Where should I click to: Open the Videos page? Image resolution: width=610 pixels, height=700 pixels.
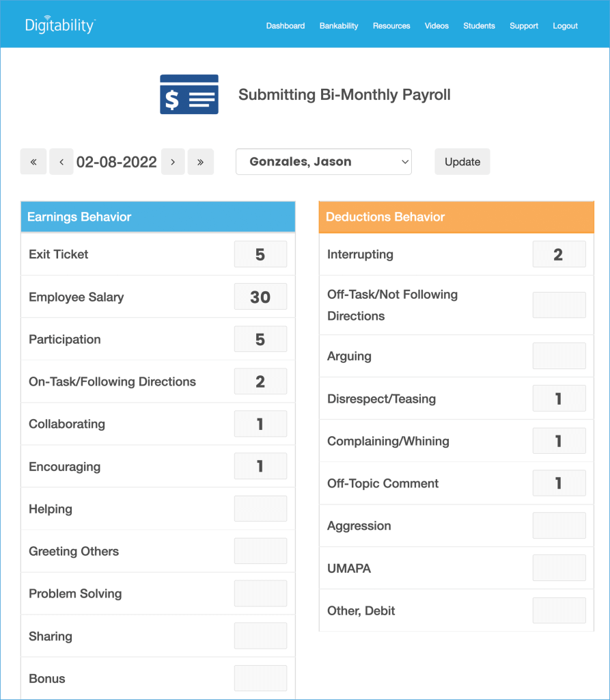pos(436,26)
